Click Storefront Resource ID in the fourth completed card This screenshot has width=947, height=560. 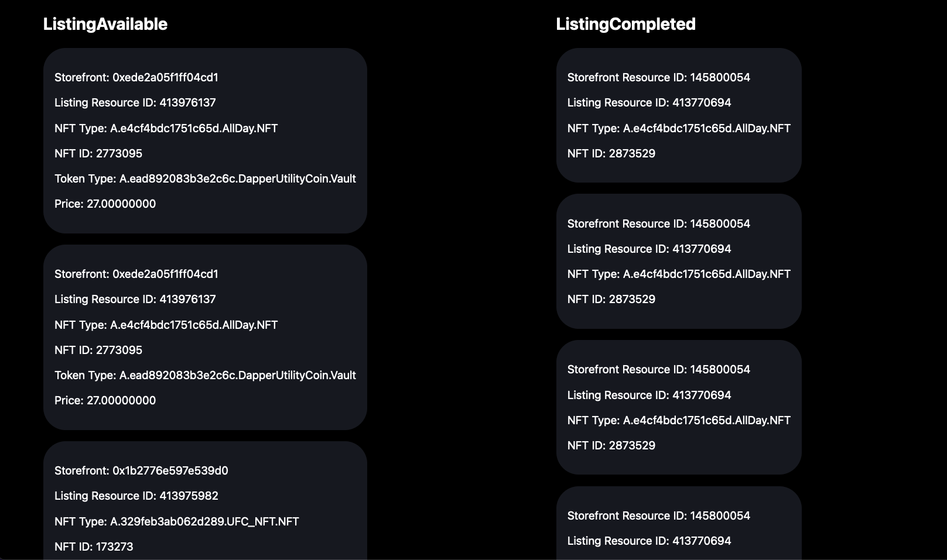pos(659,516)
